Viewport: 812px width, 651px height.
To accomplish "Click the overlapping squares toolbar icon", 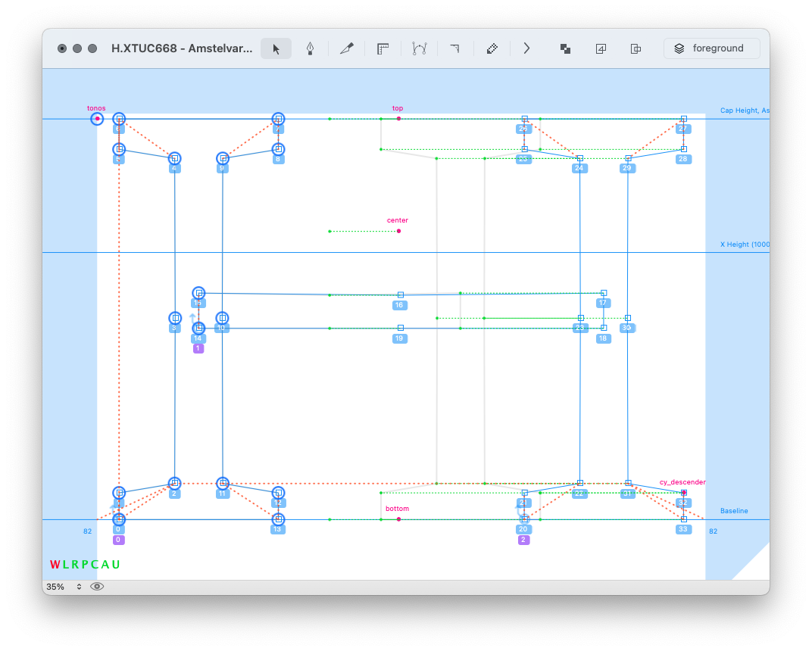I will pos(565,48).
